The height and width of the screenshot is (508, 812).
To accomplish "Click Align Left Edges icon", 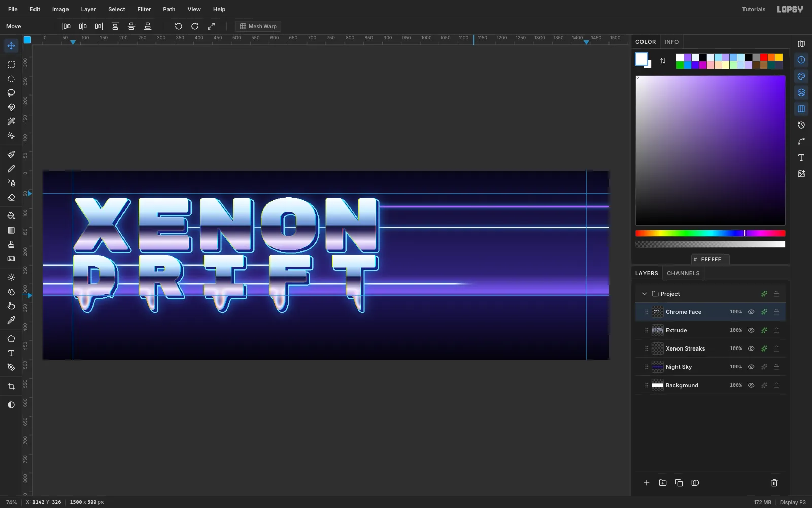I will tap(66, 26).
